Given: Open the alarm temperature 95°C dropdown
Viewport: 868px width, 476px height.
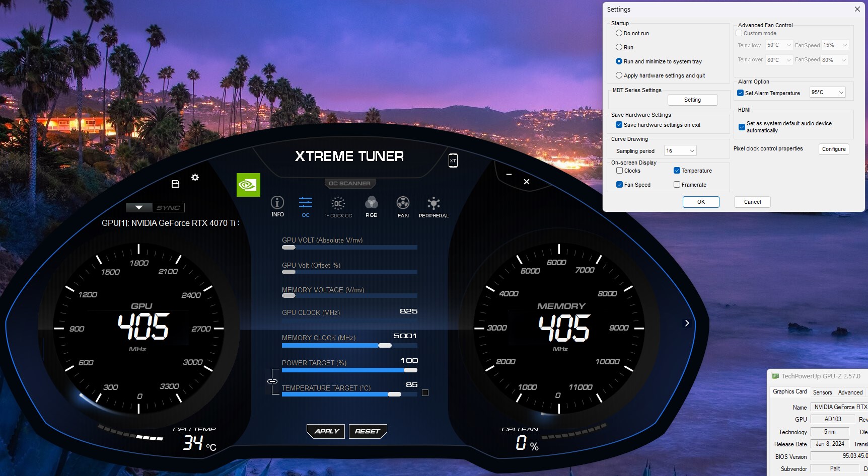Looking at the screenshot, I should point(827,92).
